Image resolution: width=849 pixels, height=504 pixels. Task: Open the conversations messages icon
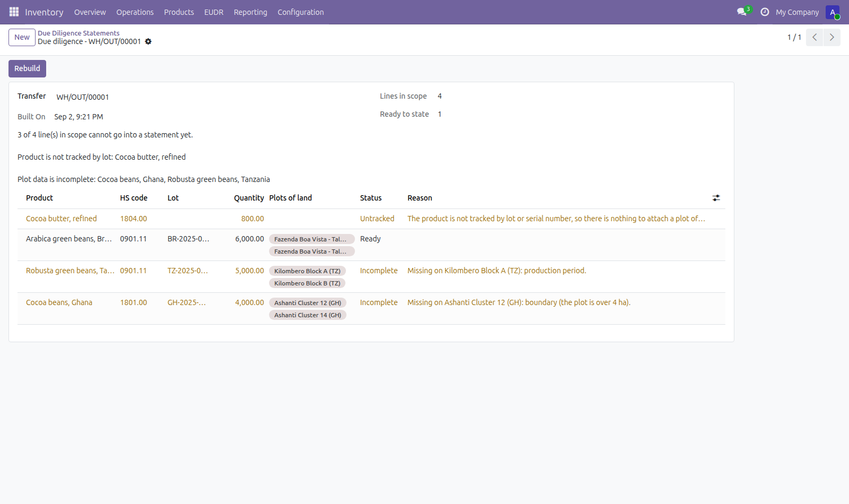tap(742, 12)
